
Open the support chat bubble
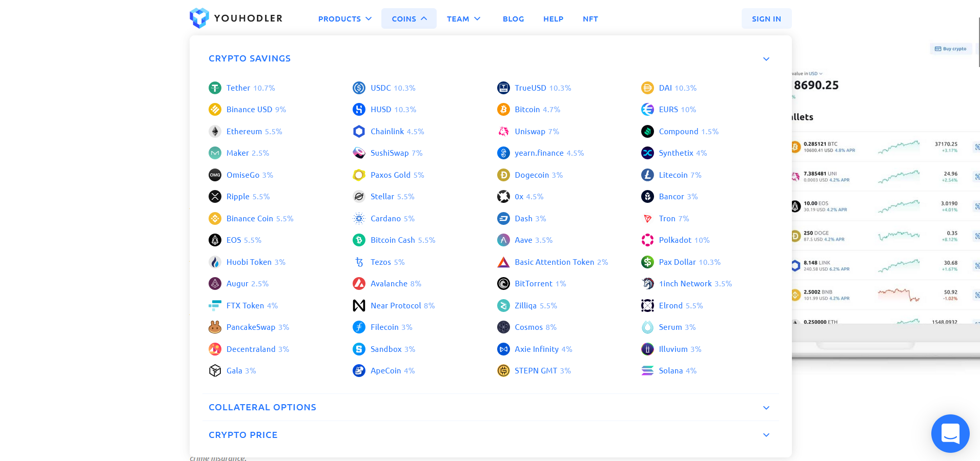tap(950, 433)
